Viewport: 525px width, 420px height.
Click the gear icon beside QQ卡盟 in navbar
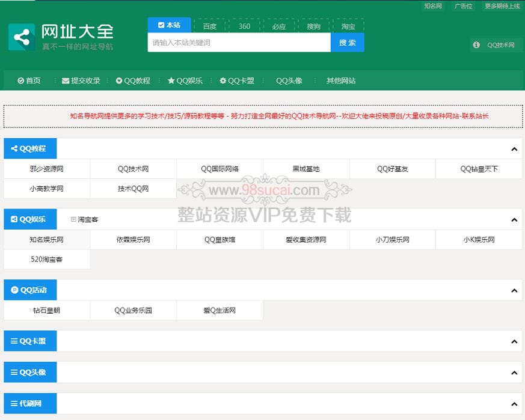pos(224,80)
